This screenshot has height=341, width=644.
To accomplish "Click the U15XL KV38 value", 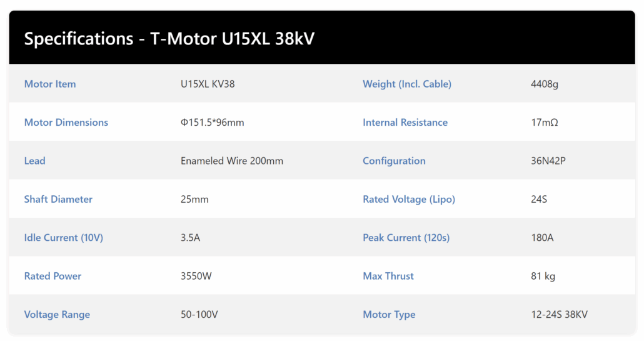I will tap(208, 84).
